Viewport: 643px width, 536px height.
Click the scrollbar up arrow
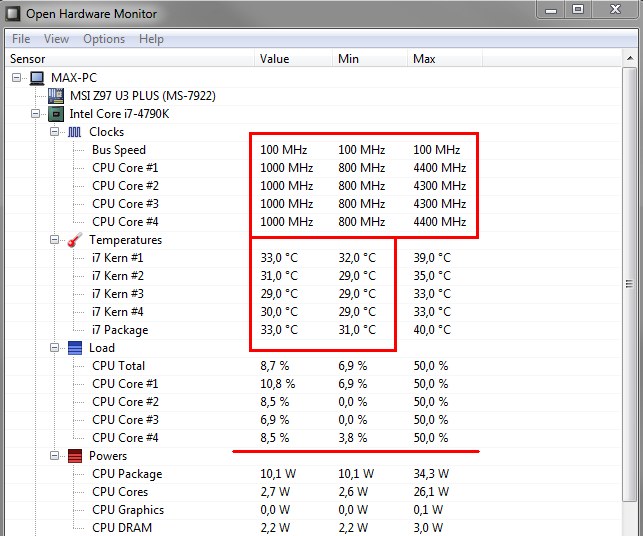(629, 59)
